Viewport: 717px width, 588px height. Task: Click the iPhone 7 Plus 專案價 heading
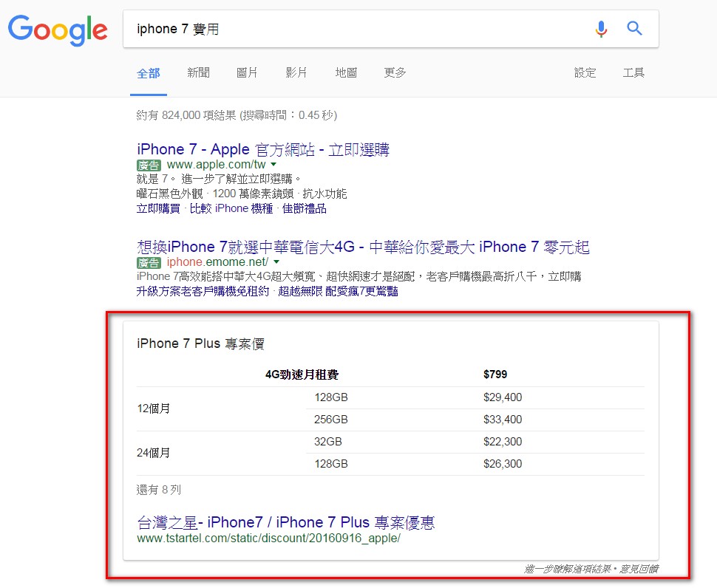coord(201,343)
